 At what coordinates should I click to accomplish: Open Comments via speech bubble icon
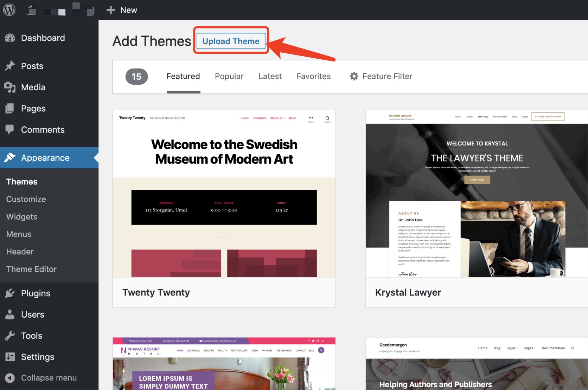(10, 130)
